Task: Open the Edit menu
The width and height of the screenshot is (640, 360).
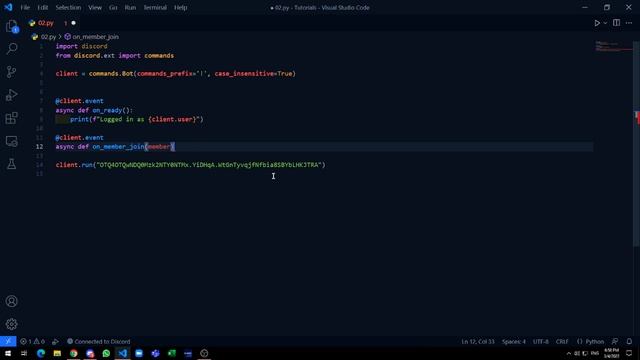Action: [42, 7]
